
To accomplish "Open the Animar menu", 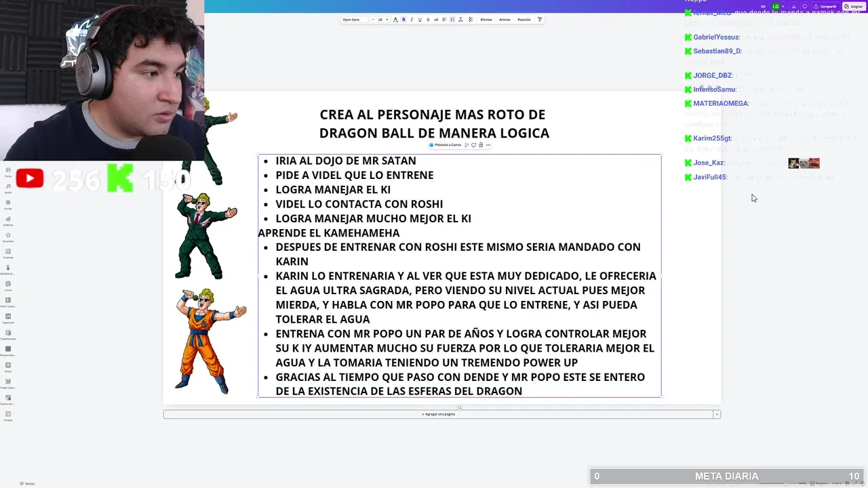I will [x=505, y=20].
